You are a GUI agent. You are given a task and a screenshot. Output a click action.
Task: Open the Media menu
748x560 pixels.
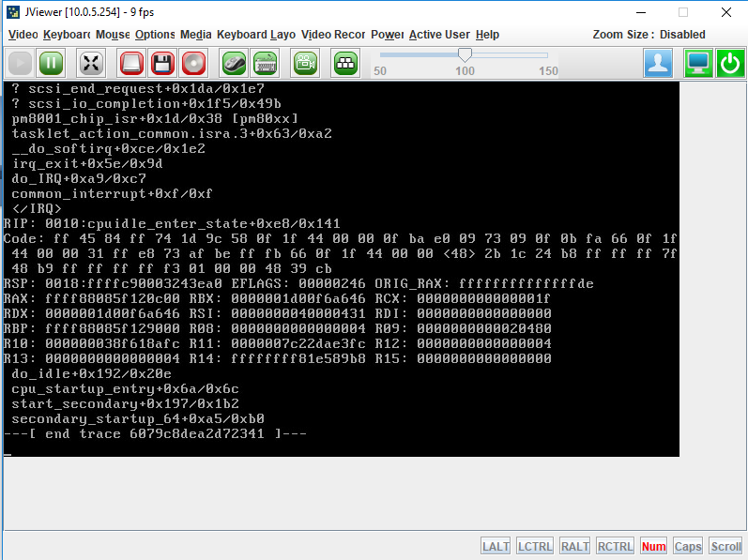pyautogui.click(x=195, y=35)
